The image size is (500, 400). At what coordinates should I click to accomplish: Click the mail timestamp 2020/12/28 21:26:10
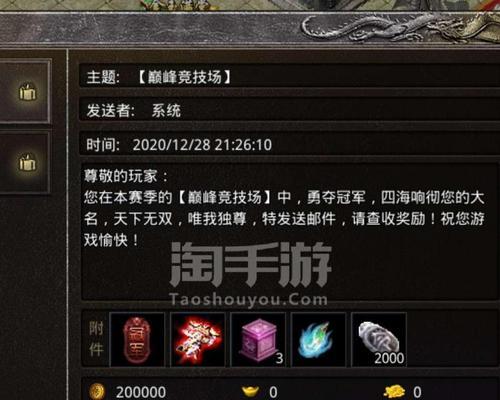pos(202,145)
